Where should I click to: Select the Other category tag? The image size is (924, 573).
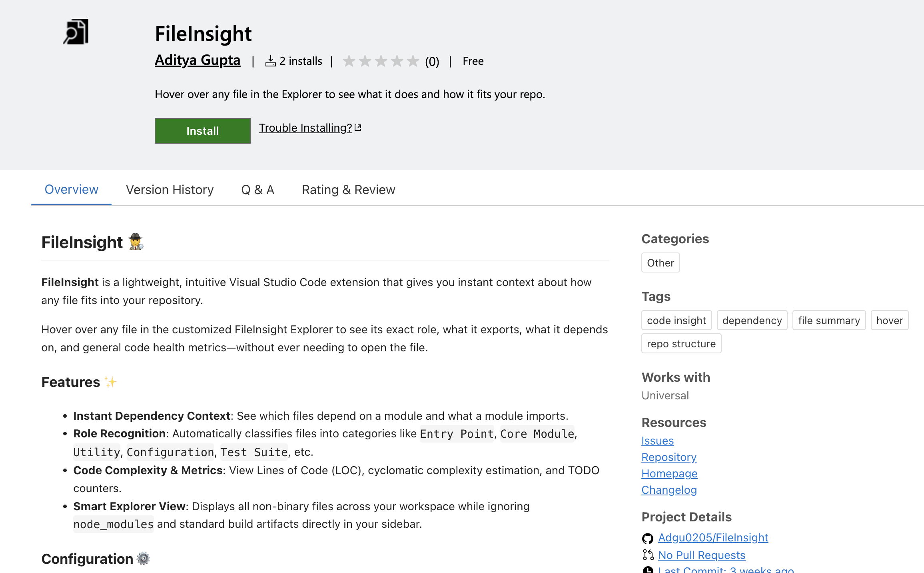click(661, 263)
